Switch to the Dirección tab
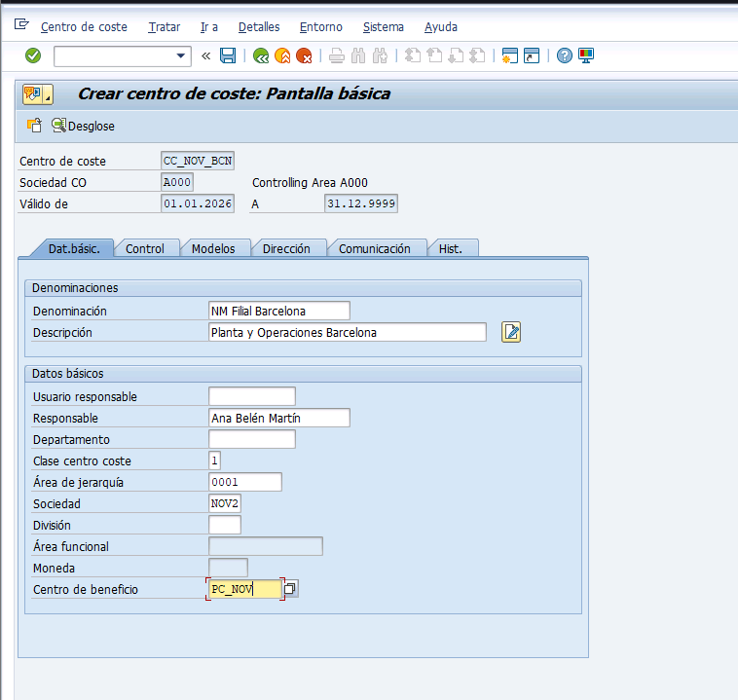Image resolution: width=738 pixels, height=700 pixels. (286, 248)
